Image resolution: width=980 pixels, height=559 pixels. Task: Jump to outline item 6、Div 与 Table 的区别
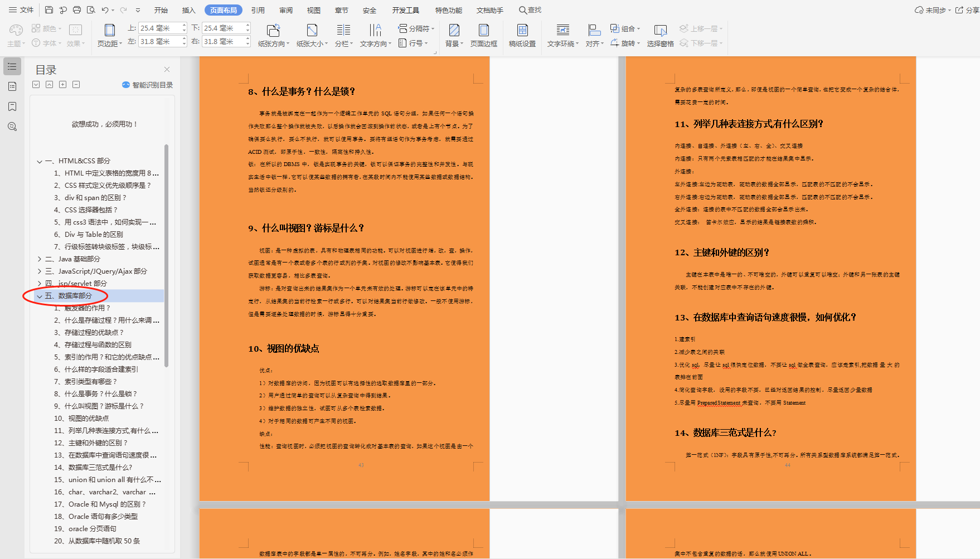point(89,234)
